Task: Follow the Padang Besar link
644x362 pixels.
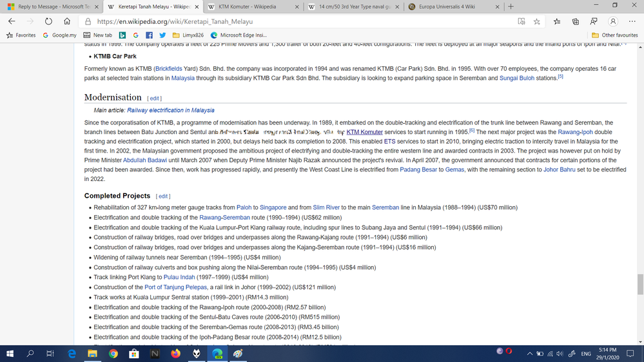Action: pos(418,169)
